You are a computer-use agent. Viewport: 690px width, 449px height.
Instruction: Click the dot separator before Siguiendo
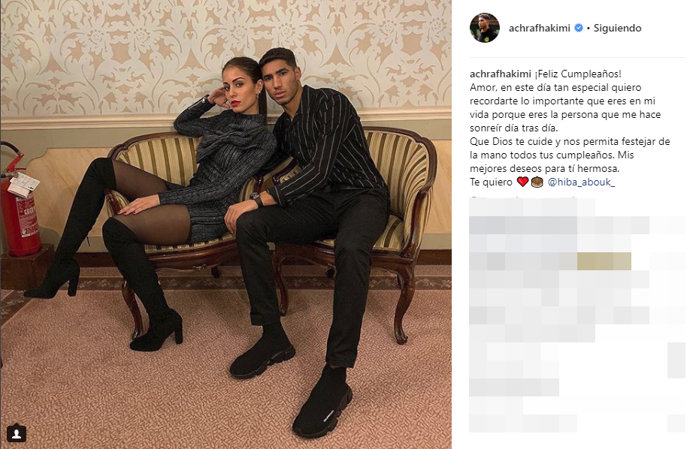(588, 28)
